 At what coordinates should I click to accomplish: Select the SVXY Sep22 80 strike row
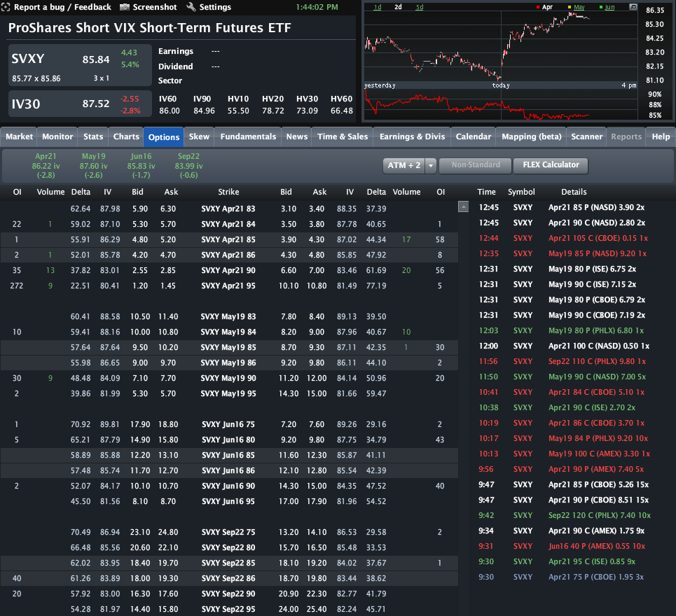[x=229, y=547]
